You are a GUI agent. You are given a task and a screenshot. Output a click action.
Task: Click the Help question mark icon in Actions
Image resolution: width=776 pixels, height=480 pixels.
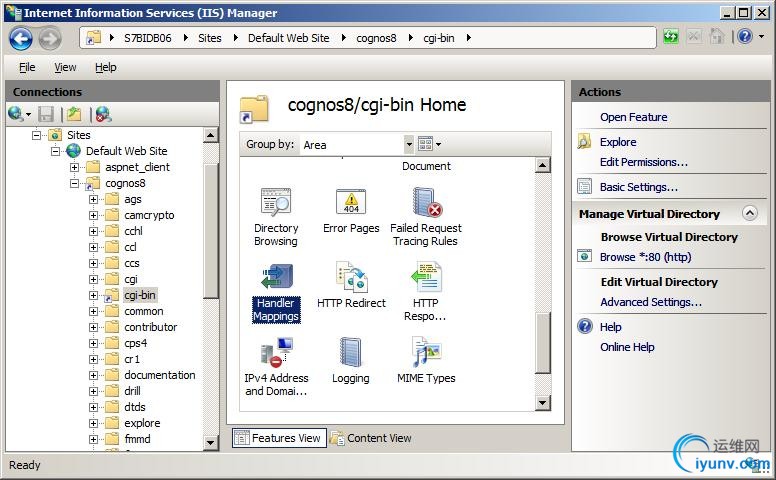pyautogui.click(x=585, y=327)
